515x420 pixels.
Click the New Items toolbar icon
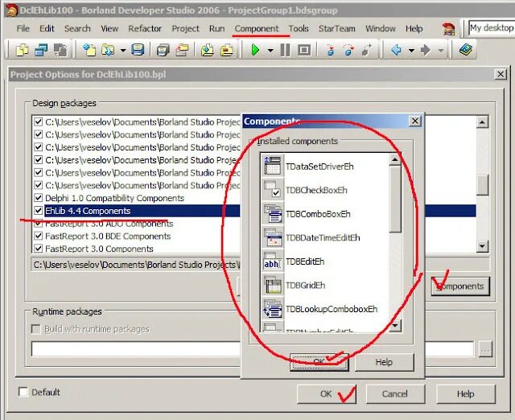[23, 50]
